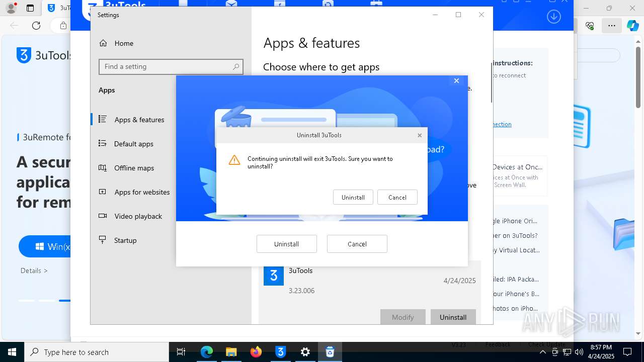This screenshot has height=362, width=644.
Task: Open notification center on taskbar
Action: (x=627, y=352)
